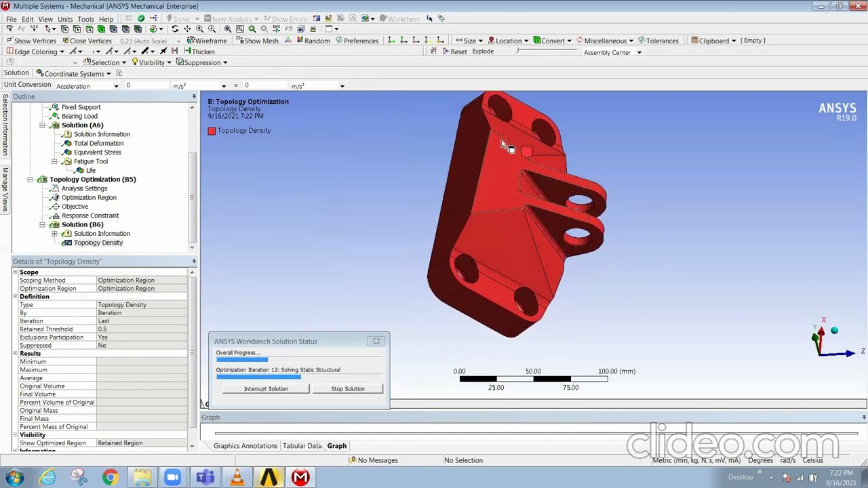Image resolution: width=868 pixels, height=488 pixels.
Task: Choose the Box Zoom tool
Action: (x=212, y=29)
